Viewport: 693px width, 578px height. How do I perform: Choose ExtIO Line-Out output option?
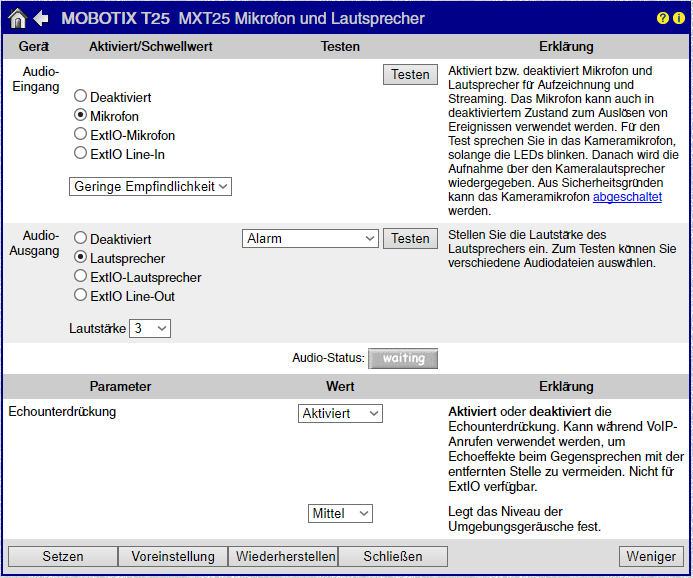tap(80, 295)
